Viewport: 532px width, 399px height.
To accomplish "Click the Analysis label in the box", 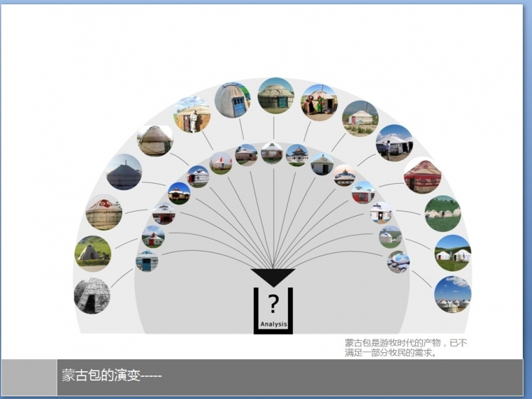I will point(274,324).
